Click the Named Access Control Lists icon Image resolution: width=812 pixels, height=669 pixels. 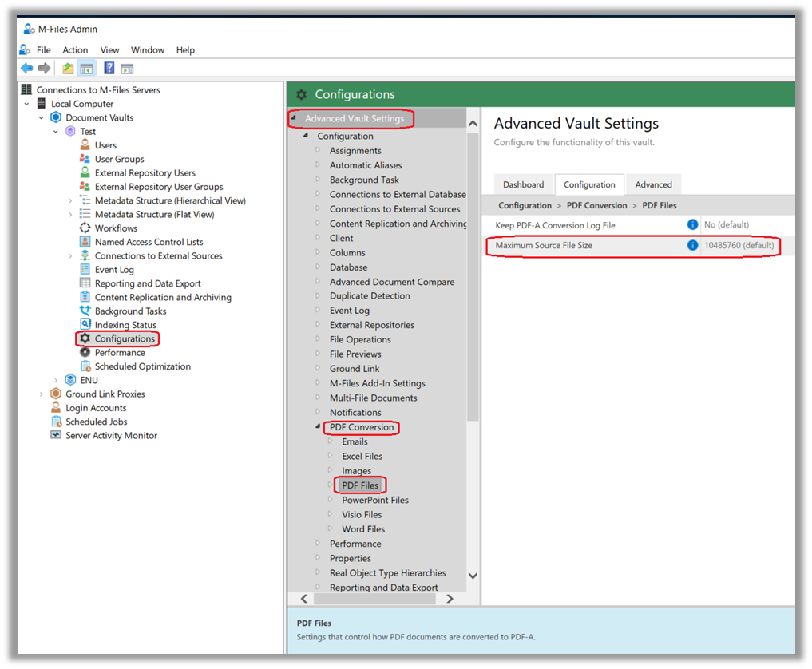pos(85,242)
